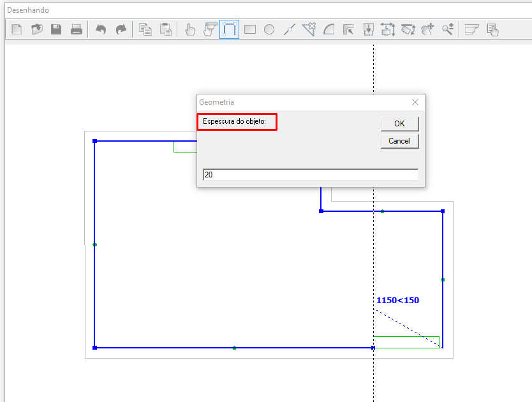This screenshot has width=532, height=402.
Task: Click the zoom magnifier tool
Action: coord(448,29)
